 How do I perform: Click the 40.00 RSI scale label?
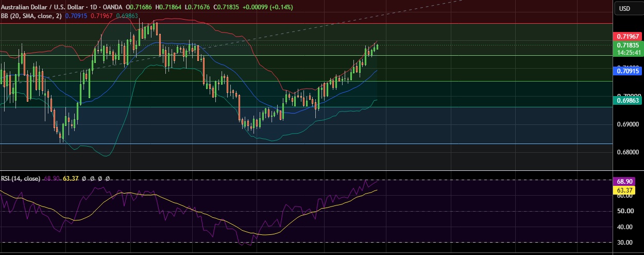click(625, 227)
